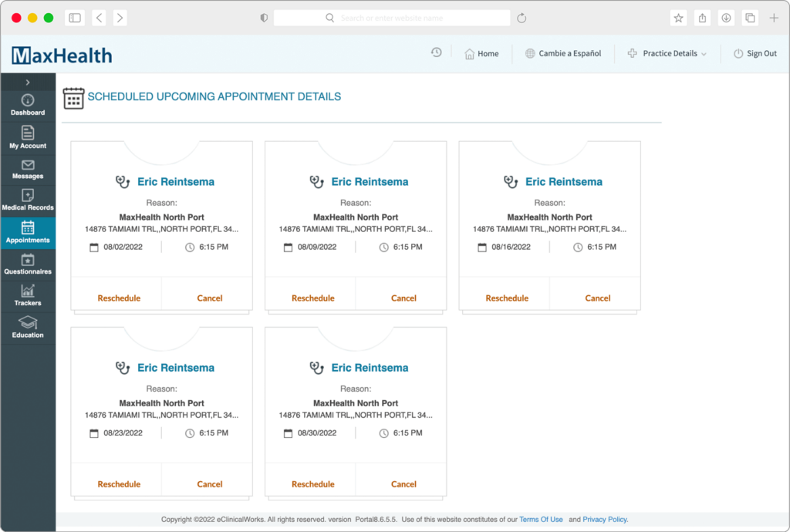Reschedule the 08/02/2022 appointment

point(119,298)
